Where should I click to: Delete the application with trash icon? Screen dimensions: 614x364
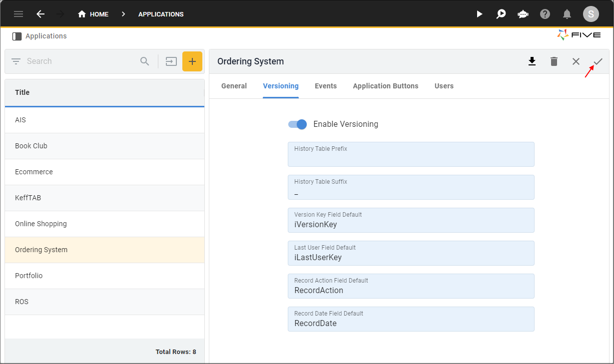pyautogui.click(x=554, y=61)
